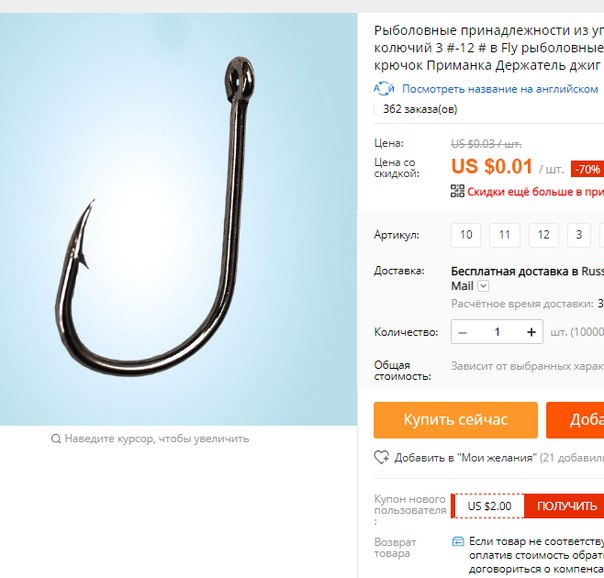Expand the shipping method dropdown arrow
Image resolution: width=604 pixels, height=578 pixels.
483,286
